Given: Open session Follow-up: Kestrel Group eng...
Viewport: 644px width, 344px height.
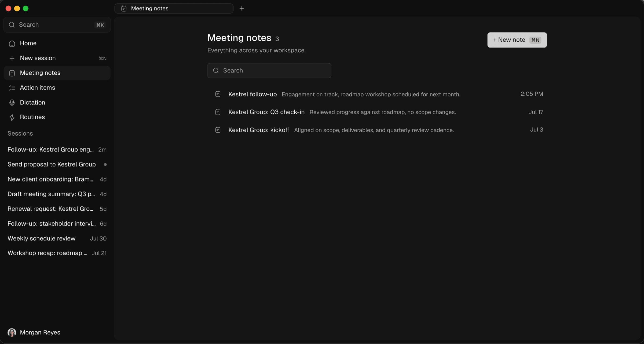Looking at the screenshot, I should [57, 150].
